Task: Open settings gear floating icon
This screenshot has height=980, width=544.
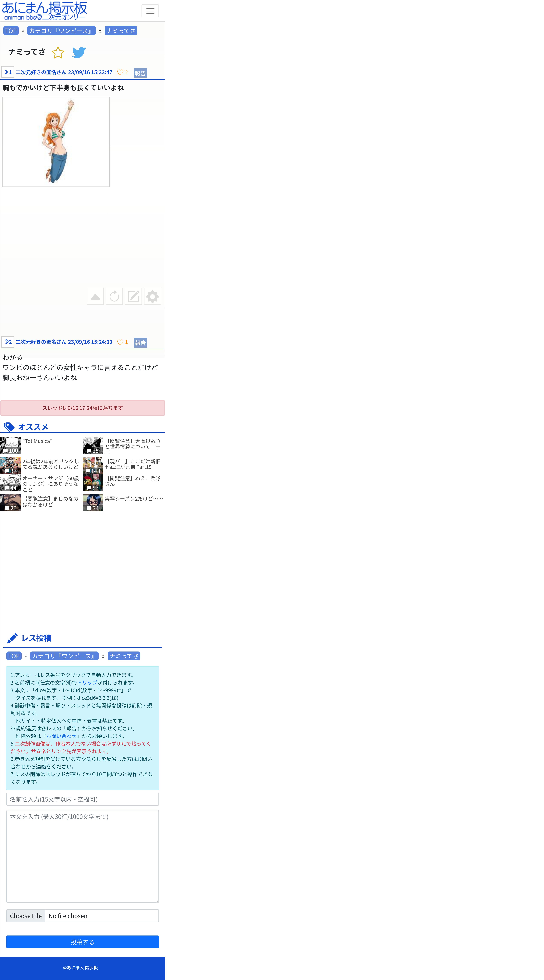Action: (x=152, y=296)
